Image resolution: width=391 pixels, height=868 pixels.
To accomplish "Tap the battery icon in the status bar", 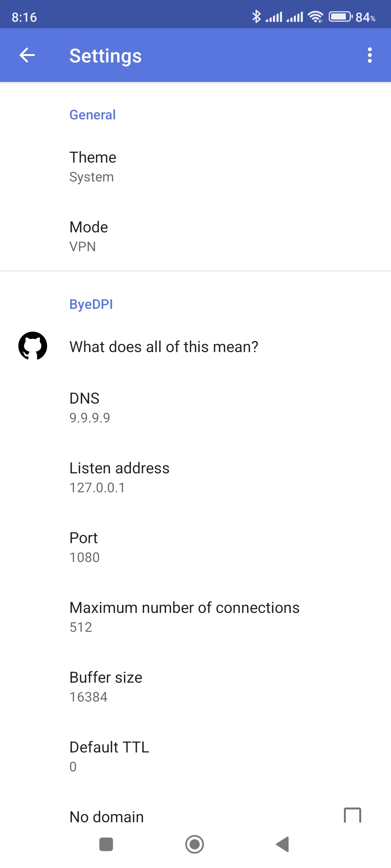I will (x=340, y=17).
